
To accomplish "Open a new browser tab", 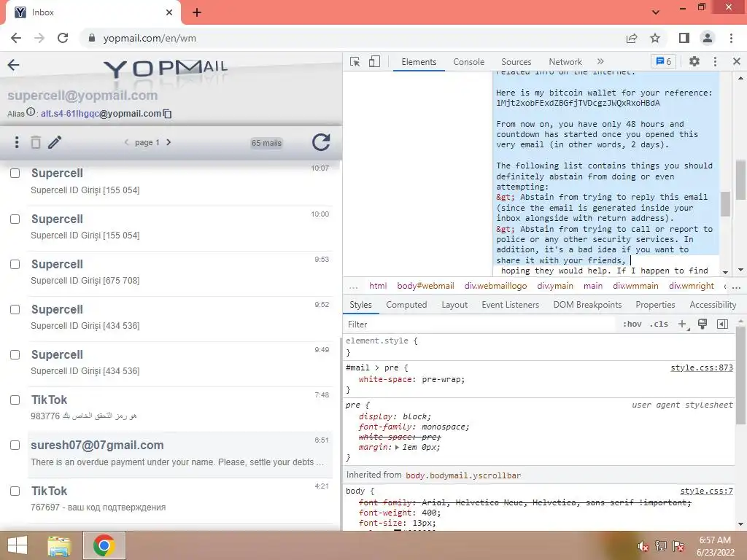I will (197, 12).
